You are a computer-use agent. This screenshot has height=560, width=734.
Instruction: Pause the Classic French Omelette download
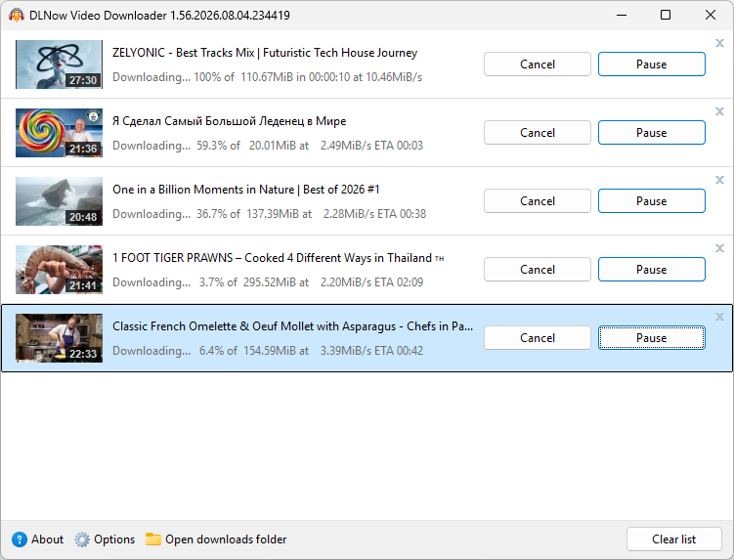click(x=652, y=337)
